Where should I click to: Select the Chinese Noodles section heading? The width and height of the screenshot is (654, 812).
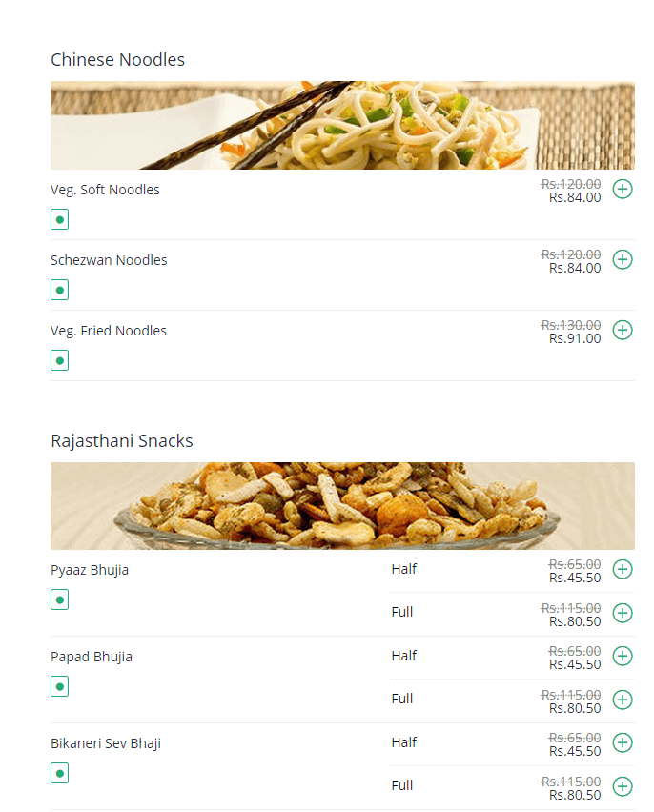coord(117,60)
